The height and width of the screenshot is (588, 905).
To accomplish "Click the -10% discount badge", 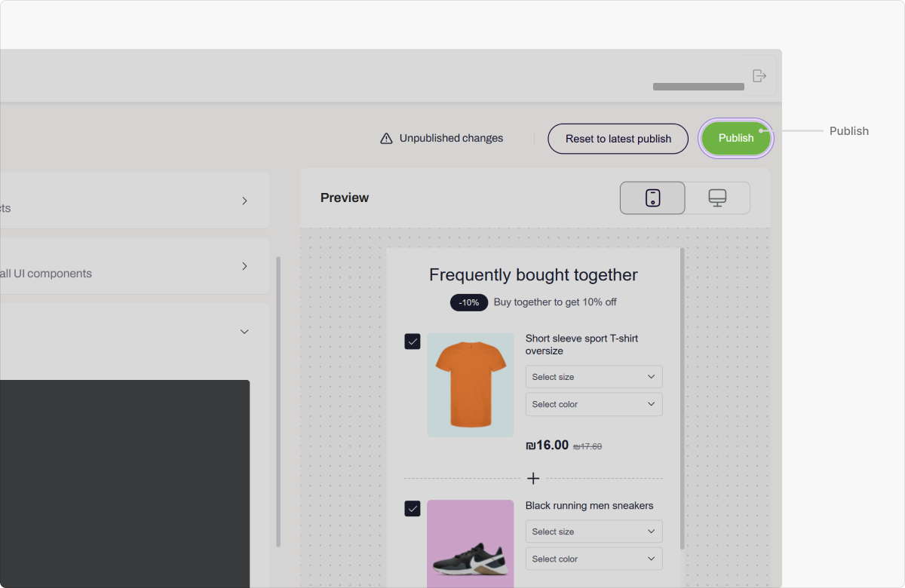I will 469,302.
